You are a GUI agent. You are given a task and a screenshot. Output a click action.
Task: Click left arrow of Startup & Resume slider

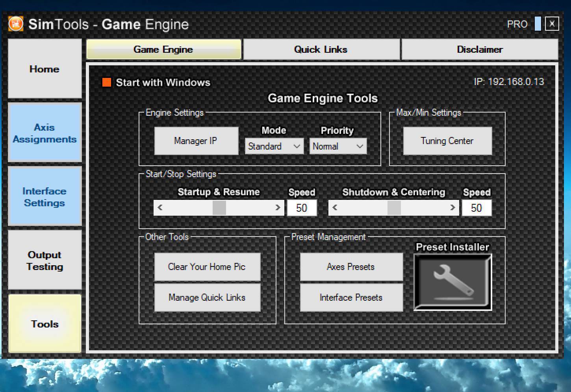pos(160,207)
